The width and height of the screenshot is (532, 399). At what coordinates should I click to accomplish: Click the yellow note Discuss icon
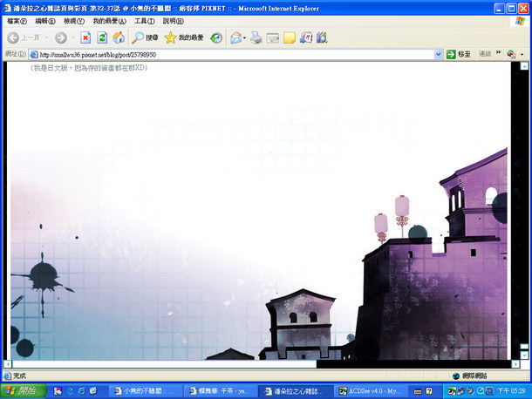click(289, 37)
